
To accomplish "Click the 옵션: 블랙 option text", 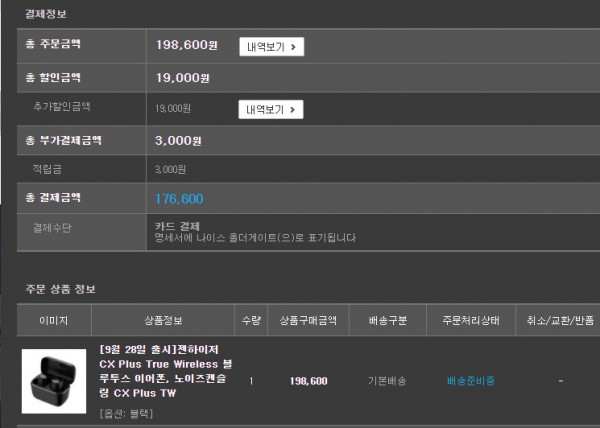I will click(126, 413).
